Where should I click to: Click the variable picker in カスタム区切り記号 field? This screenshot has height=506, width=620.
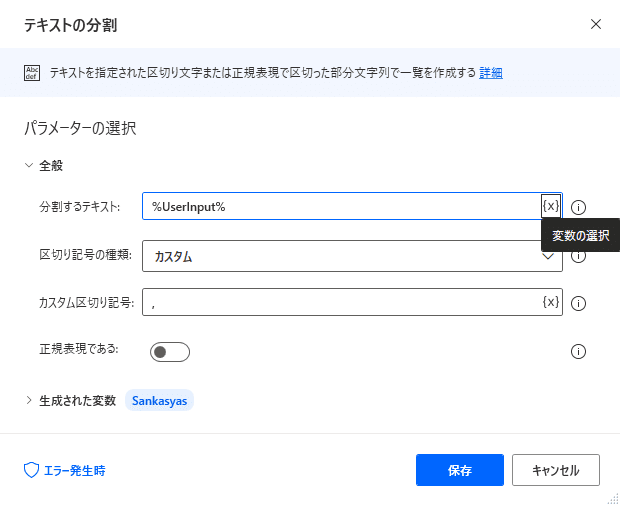pyautogui.click(x=550, y=302)
